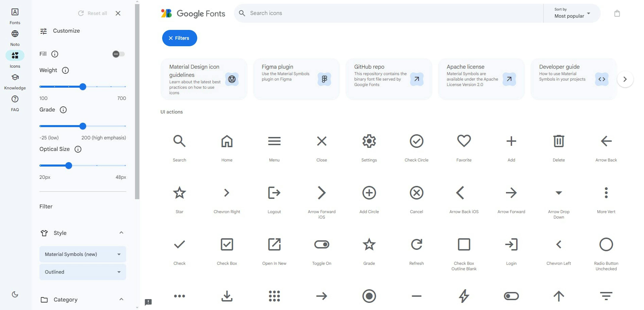This screenshot has width=644, height=310.
Task: Click the Reset all button
Action: pos(92,13)
